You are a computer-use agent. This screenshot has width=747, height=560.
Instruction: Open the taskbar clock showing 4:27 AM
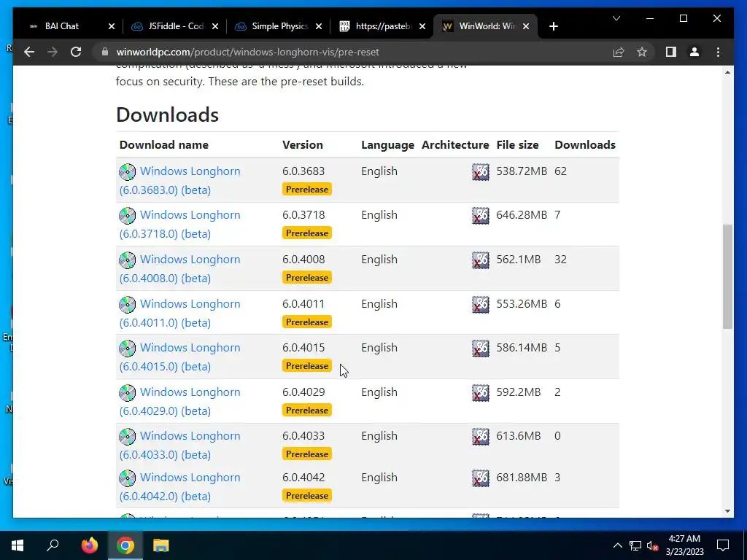pyautogui.click(x=684, y=545)
